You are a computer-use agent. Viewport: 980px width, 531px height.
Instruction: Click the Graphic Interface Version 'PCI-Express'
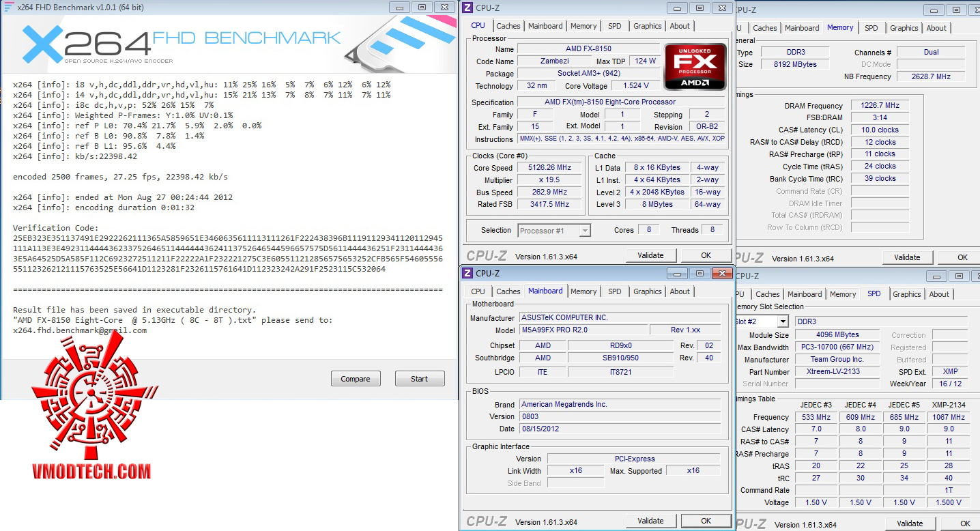pos(634,459)
